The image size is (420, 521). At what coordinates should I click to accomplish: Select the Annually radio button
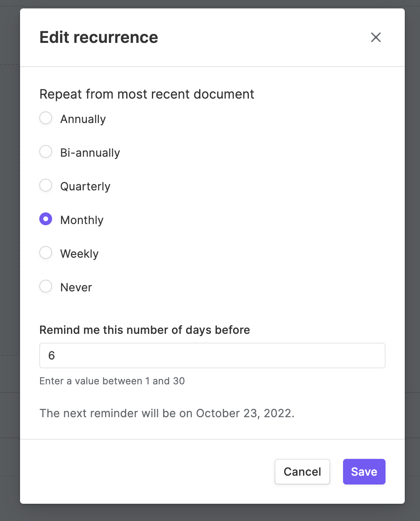point(46,118)
